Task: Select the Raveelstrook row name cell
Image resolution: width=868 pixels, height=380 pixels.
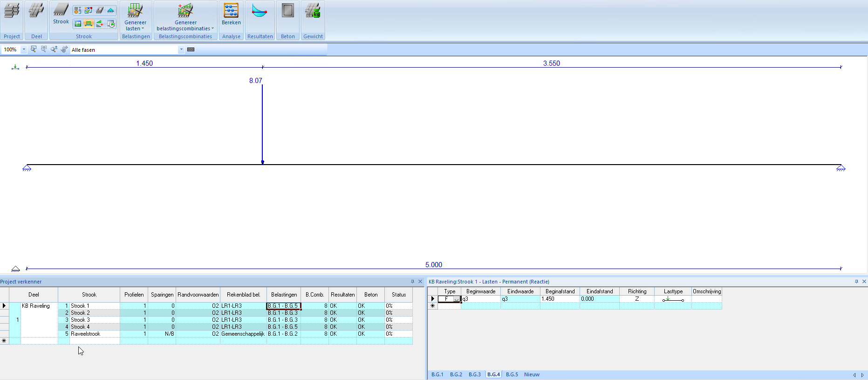Action: click(x=95, y=334)
